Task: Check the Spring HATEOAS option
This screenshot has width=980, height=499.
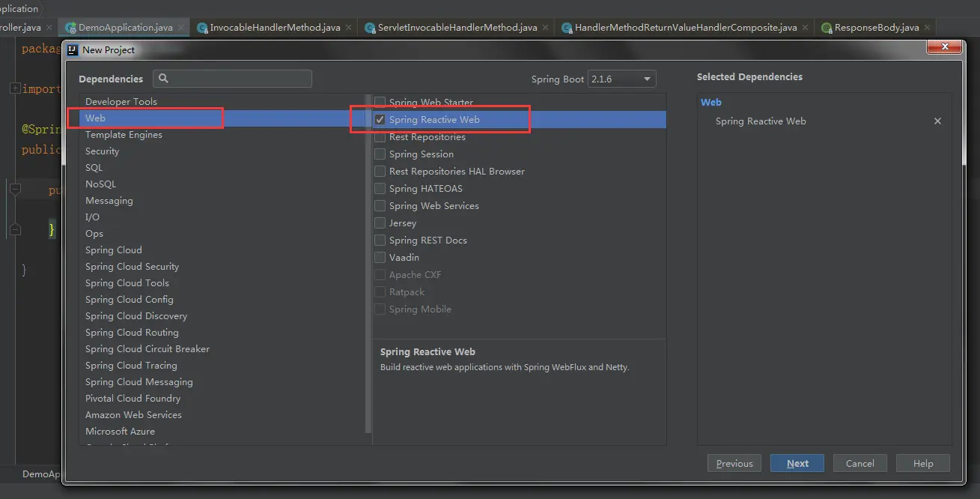Action: [380, 189]
